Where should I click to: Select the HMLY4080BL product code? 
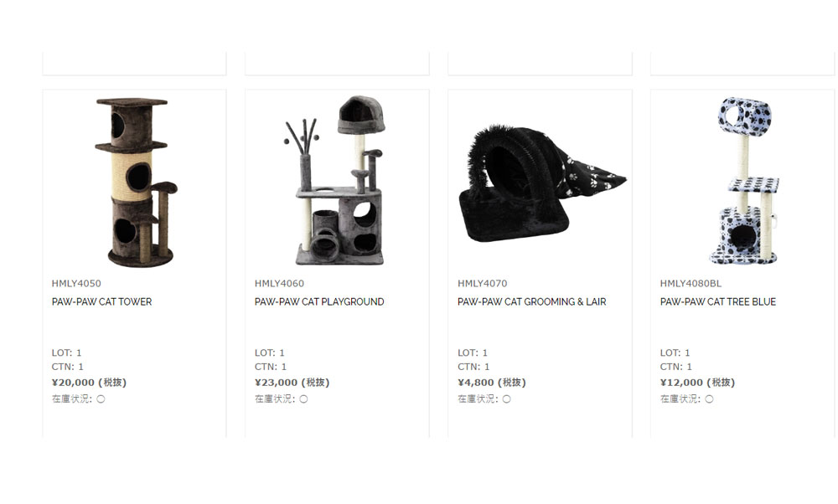pyautogui.click(x=691, y=284)
